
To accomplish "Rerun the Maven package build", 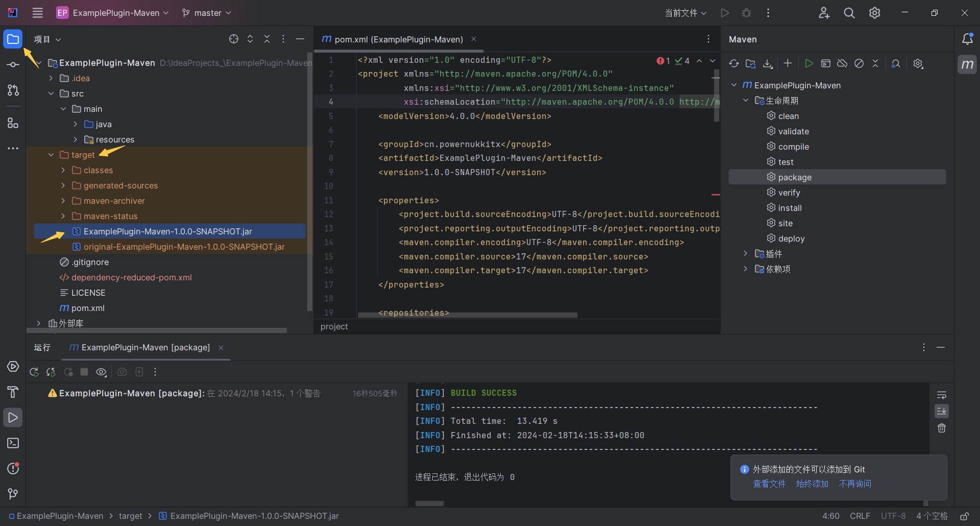I will (x=34, y=372).
